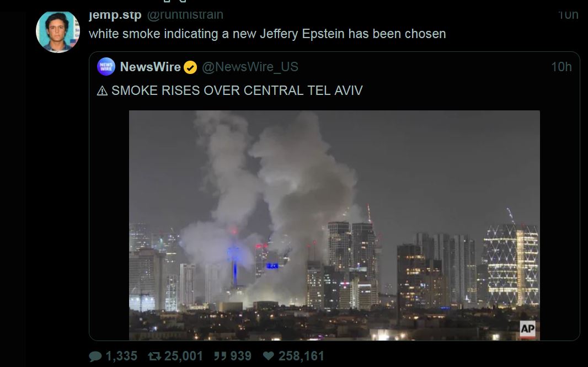Open the jemp.stp display name
Image resolution: width=588 pixels, height=367 pixels.
(x=115, y=15)
